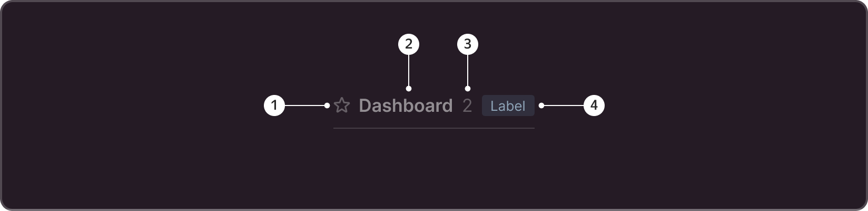Click the letter D in Dashboard
This screenshot has width=868, height=211.
[365, 105]
